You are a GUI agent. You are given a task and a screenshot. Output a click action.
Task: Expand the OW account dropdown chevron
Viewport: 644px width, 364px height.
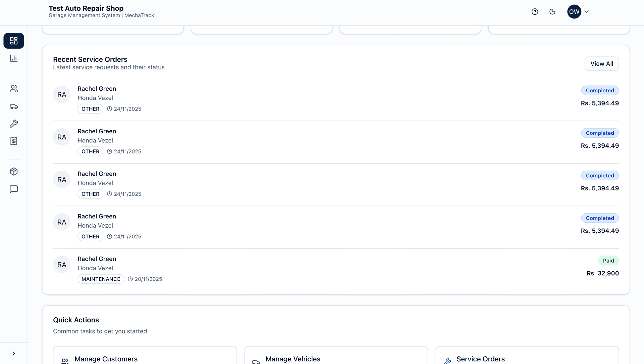click(587, 11)
